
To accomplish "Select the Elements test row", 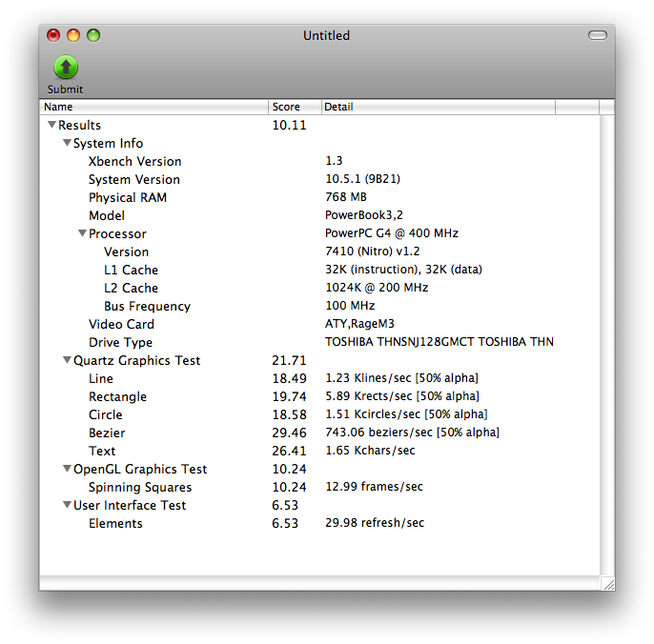I will pos(320,523).
